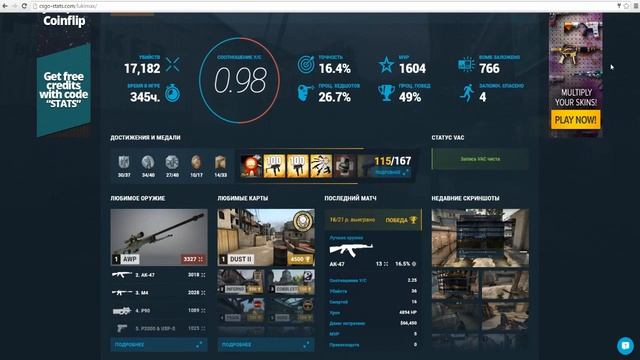Viewport: 640px width, 360px height.
Task: Click the headshot percentage head icon
Action: point(305,93)
